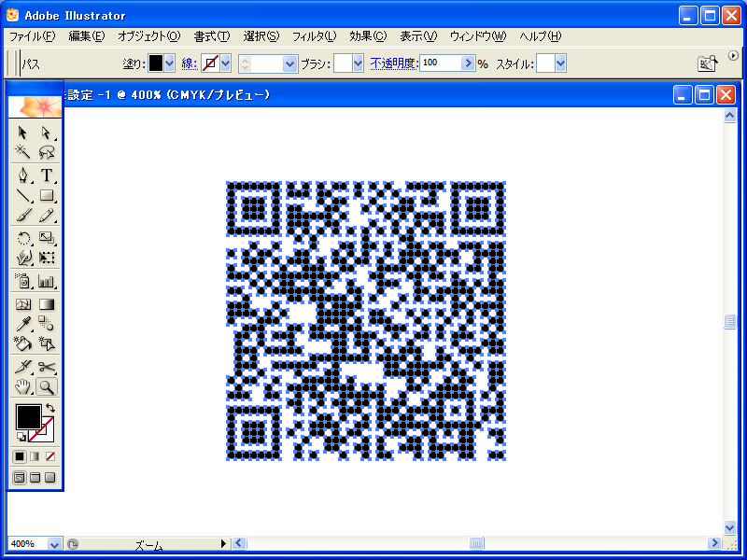Open the フィルタ (Filter) menu
The image size is (747, 560).
(314, 36)
